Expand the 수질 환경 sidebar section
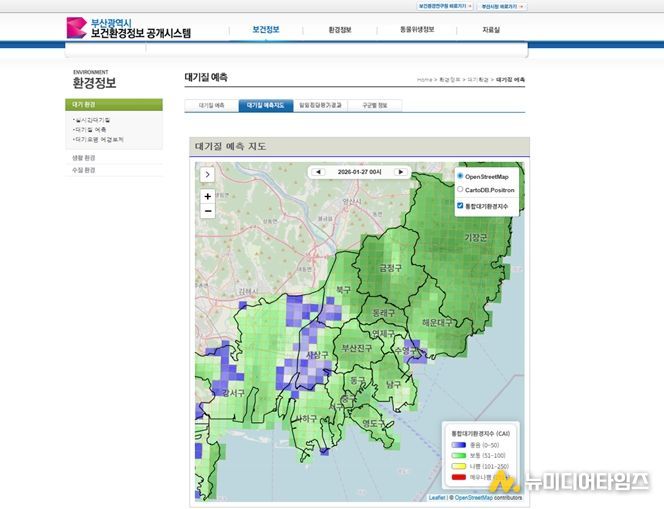The width and height of the screenshot is (664, 509). (x=84, y=170)
